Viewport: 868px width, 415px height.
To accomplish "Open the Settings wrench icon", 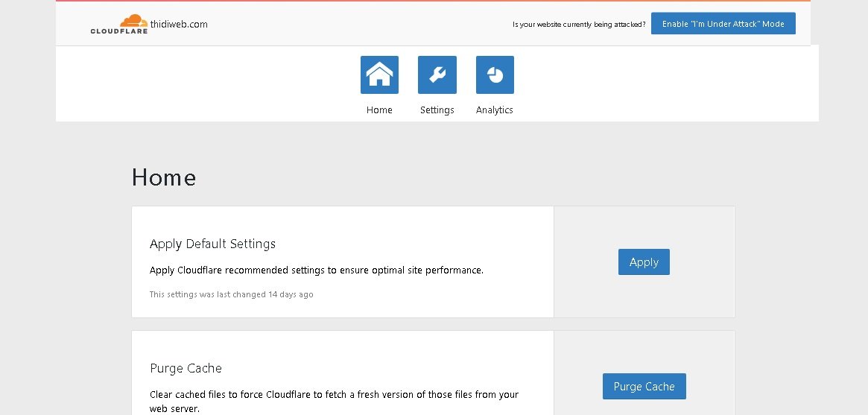I will [437, 75].
